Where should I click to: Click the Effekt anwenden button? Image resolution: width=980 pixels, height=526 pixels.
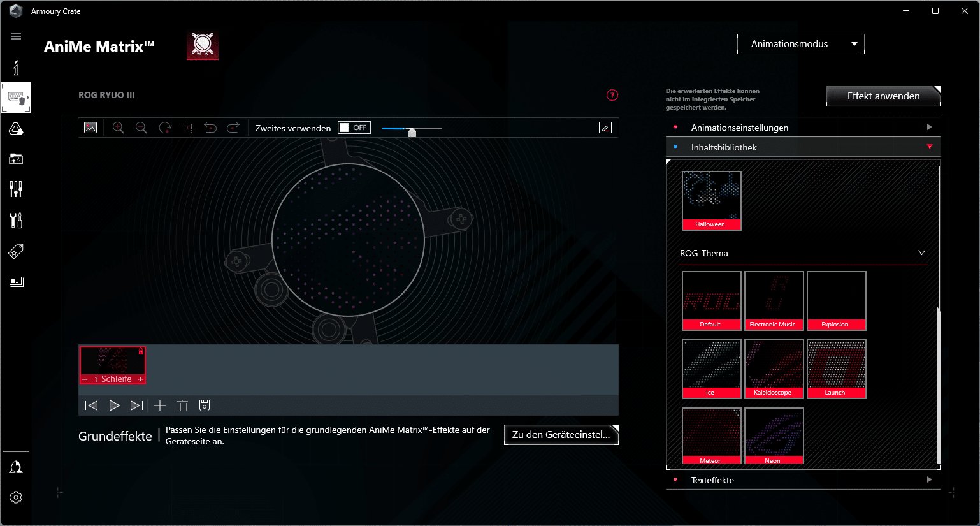[883, 96]
